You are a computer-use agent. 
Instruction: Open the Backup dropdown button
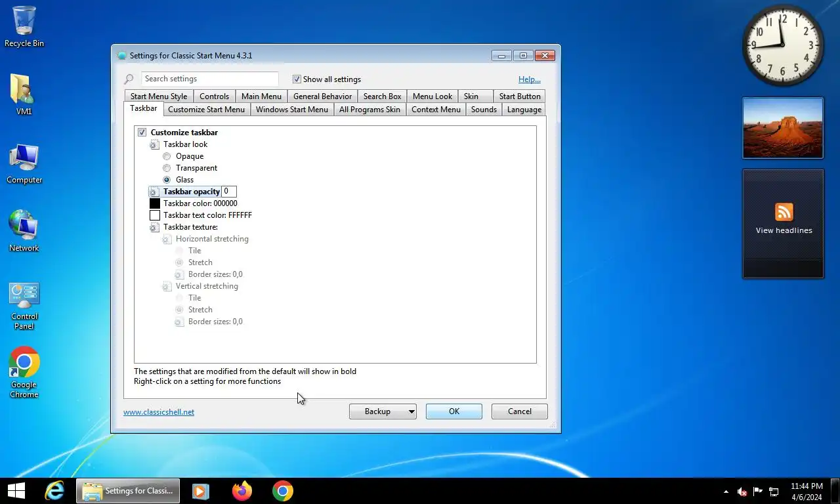click(383, 411)
